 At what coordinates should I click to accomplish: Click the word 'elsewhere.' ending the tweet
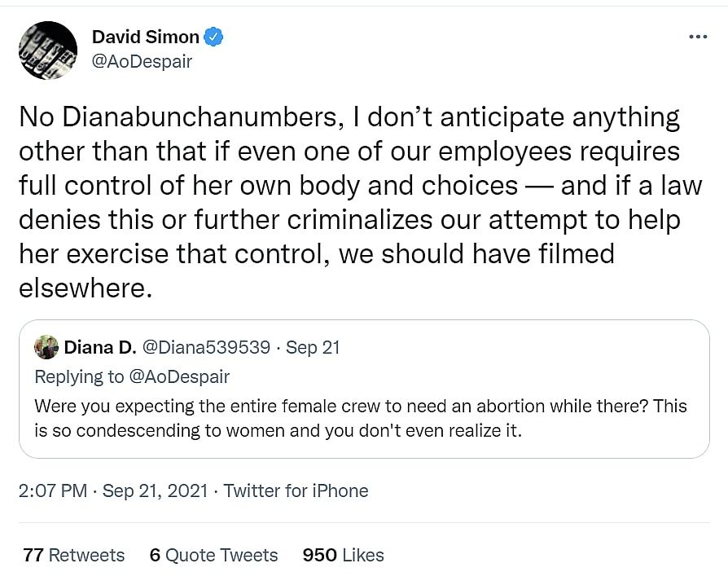86,288
